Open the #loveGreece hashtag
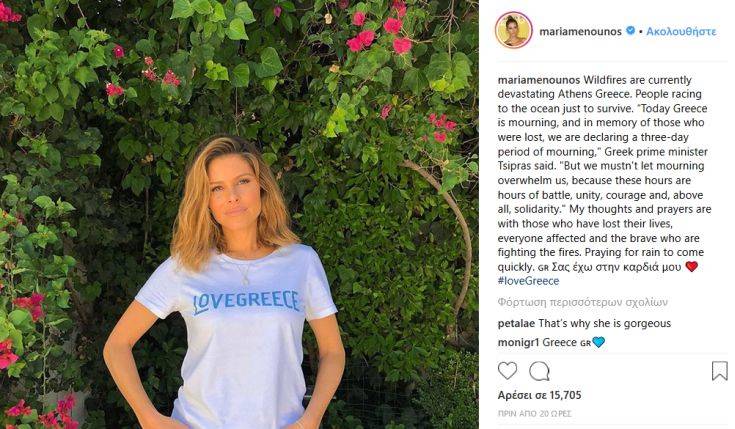Screen dimensions: 735x429 coord(528,281)
